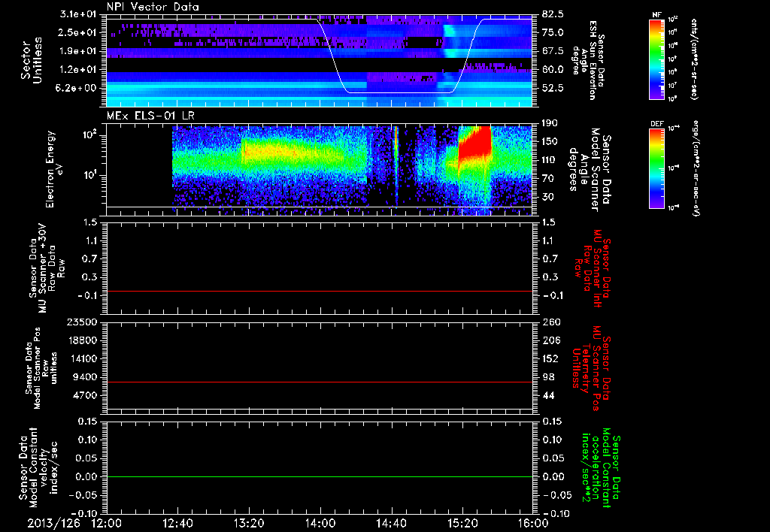770x532 pixels.
Task: Click the '13:20' time tick label
Action: 249,523
